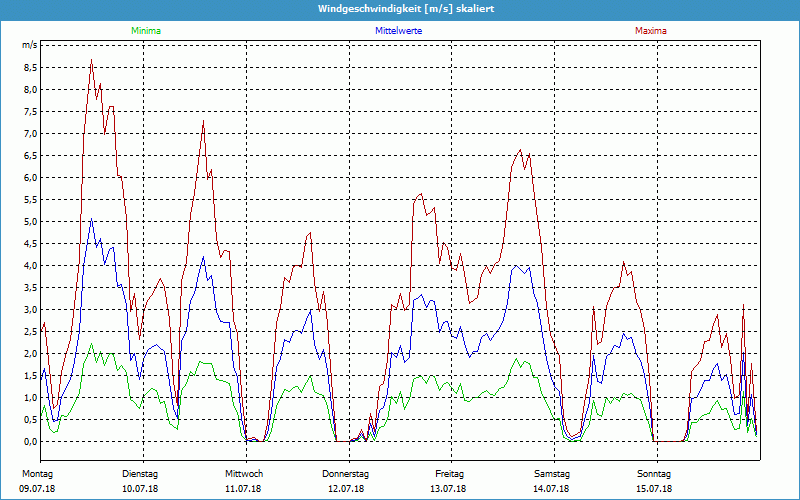Click the '13.07.18' date label
This screenshot has width=800, height=500.
(x=448, y=489)
